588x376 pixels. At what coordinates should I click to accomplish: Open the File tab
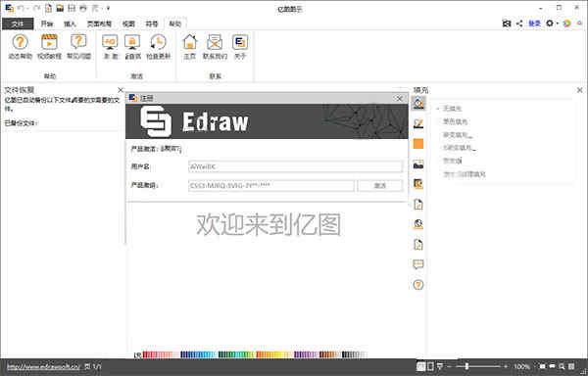(18, 23)
